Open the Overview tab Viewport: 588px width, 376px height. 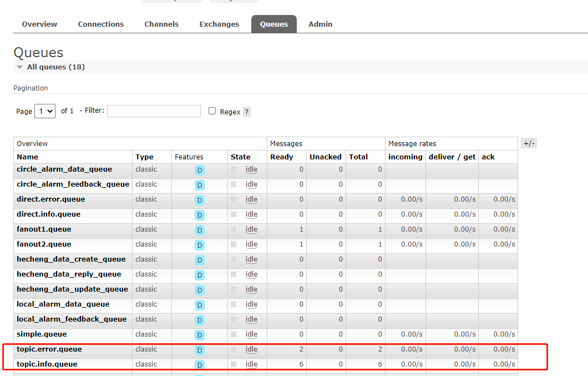tap(39, 24)
